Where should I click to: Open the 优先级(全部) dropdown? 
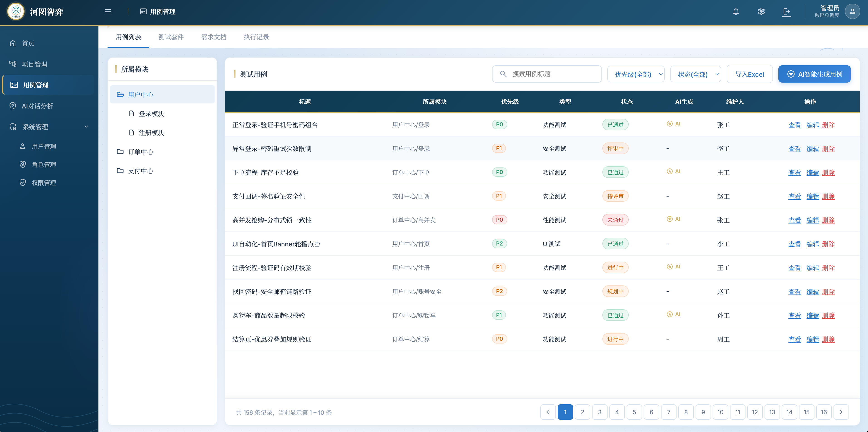(x=636, y=74)
